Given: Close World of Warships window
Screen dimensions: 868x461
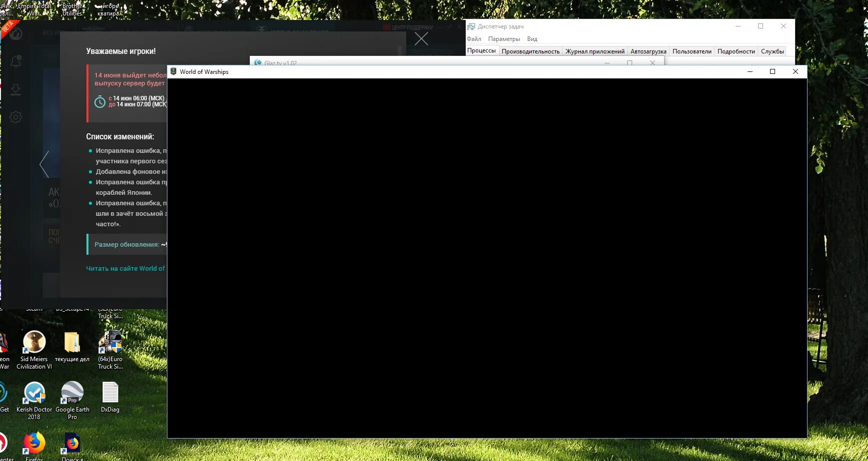Looking at the screenshot, I should point(796,71).
